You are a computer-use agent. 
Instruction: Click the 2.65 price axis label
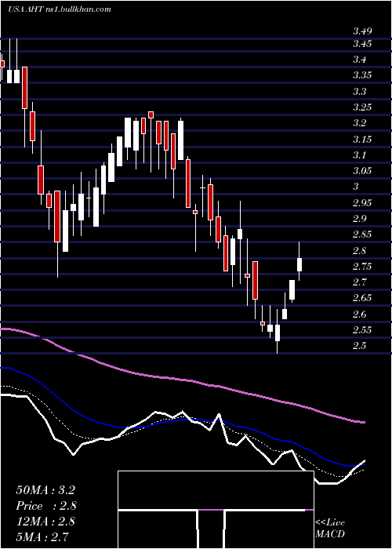[x=362, y=298]
